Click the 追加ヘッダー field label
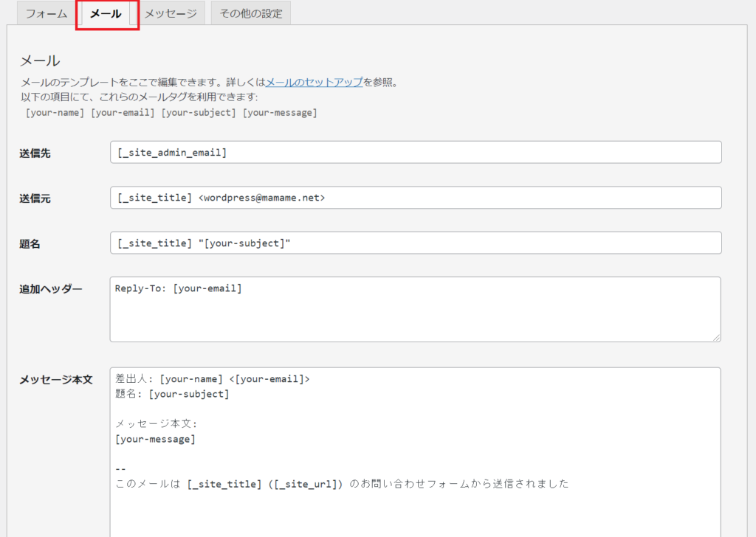The width and height of the screenshot is (756, 537). (x=51, y=289)
